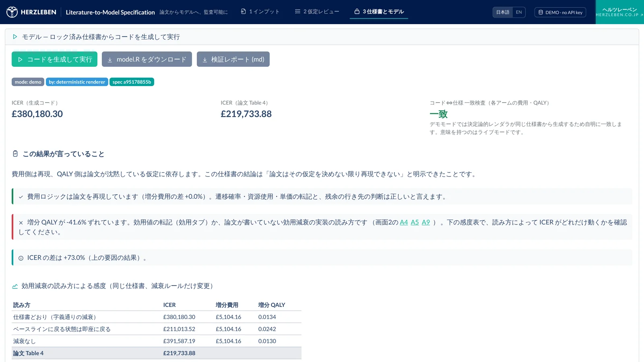Screen dimensions: 644x362
Task: Click the 一致 consistency result
Action: click(x=439, y=114)
